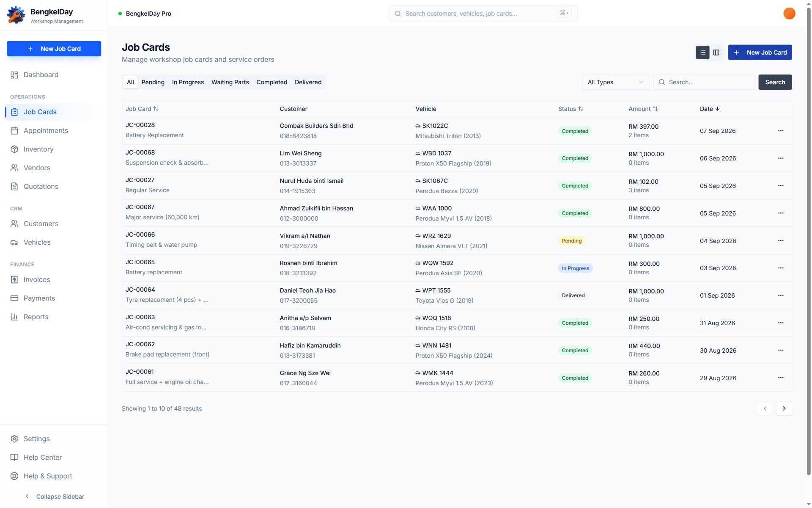This screenshot has width=812, height=508.
Task: Go to the previous results page
Action: [765, 409]
